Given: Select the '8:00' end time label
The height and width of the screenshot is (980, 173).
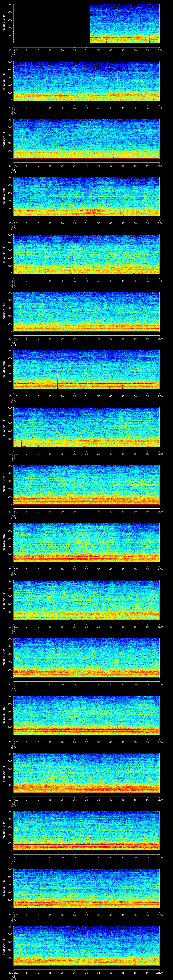Looking at the screenshot, I should pyautogui.click(x=160, y=223).
